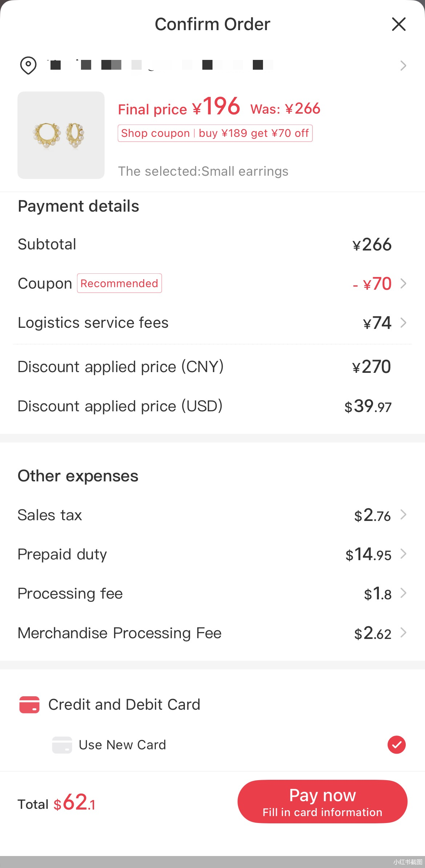
Task: Tap the Credit and Debit Card heading
Action: point(124,705)
